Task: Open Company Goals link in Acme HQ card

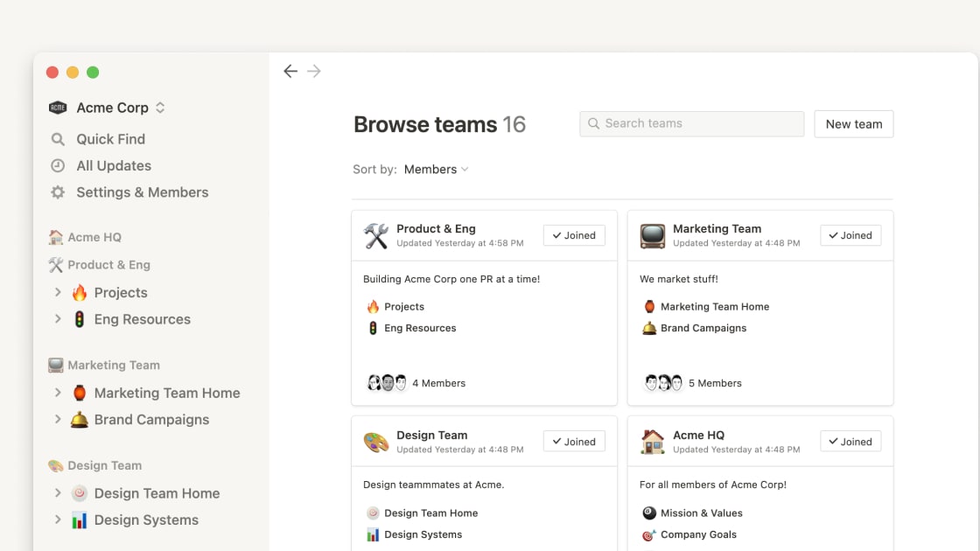Action: (698, 534)
